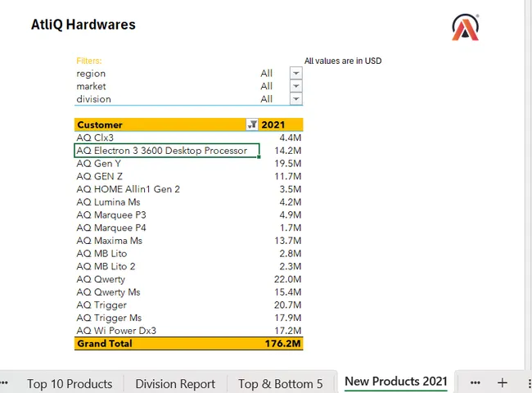Select AQ Electron 3 3600 Desktop Processor cell
Image resolution: width=532 pixels, height=393 pixels.
(167, 151)
